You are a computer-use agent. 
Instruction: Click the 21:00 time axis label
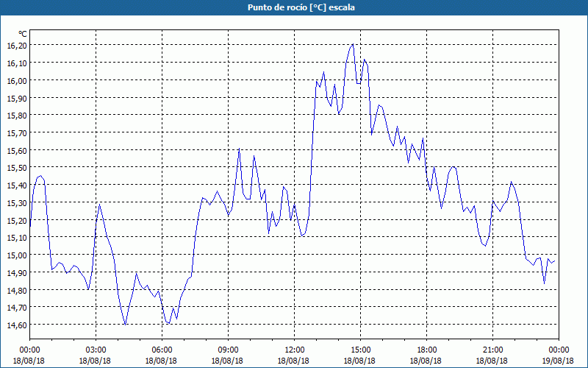(x=492, y=350)
